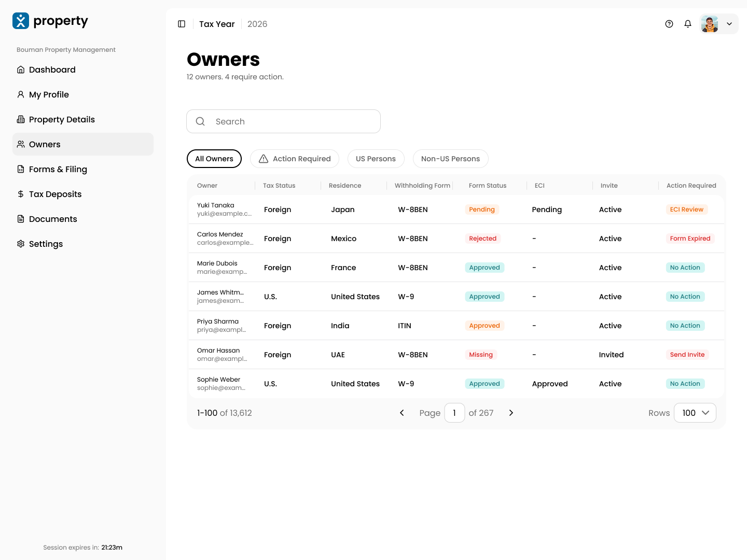This screenshot has width=747, height=560.
Task: Click the property logo icon
Action: (21, 21)
